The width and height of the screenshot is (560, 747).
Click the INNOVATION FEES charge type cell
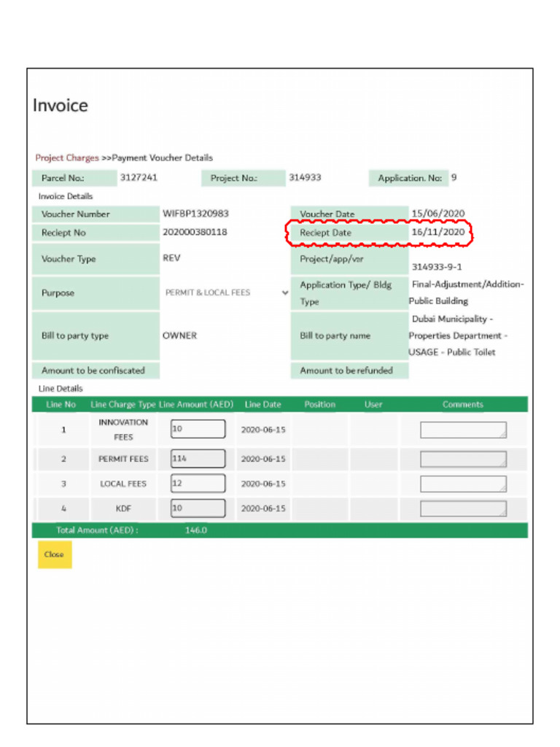point(123,430)
